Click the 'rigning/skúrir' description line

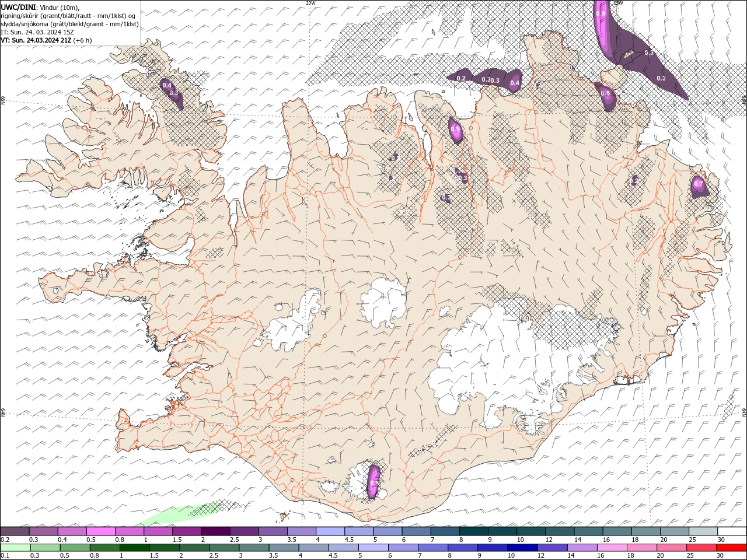[68, 15]
